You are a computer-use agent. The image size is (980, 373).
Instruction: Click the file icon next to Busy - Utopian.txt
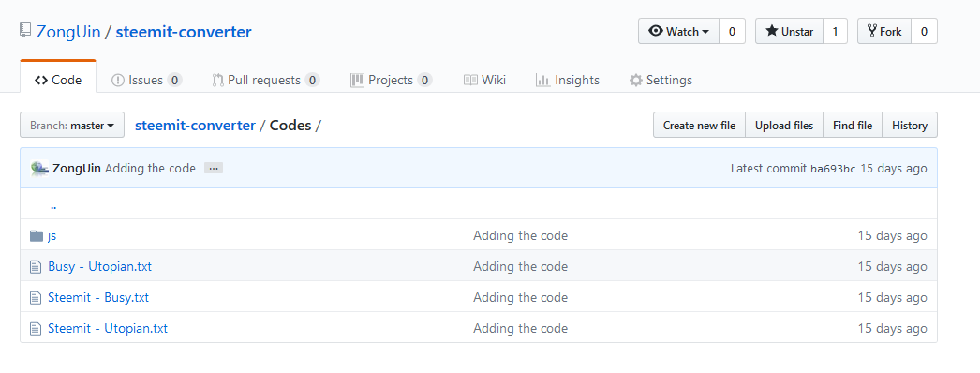pyautogui.click(x=37, y=267)
